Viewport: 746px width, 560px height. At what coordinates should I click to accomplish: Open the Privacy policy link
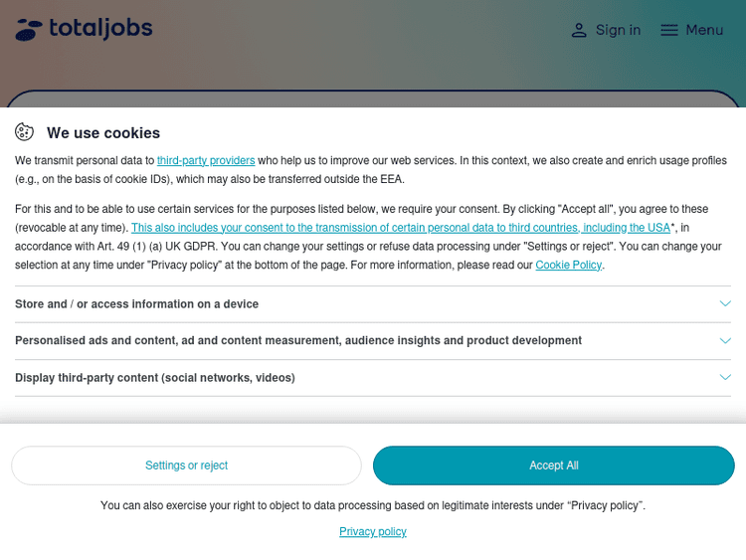(x=373, y=532)
